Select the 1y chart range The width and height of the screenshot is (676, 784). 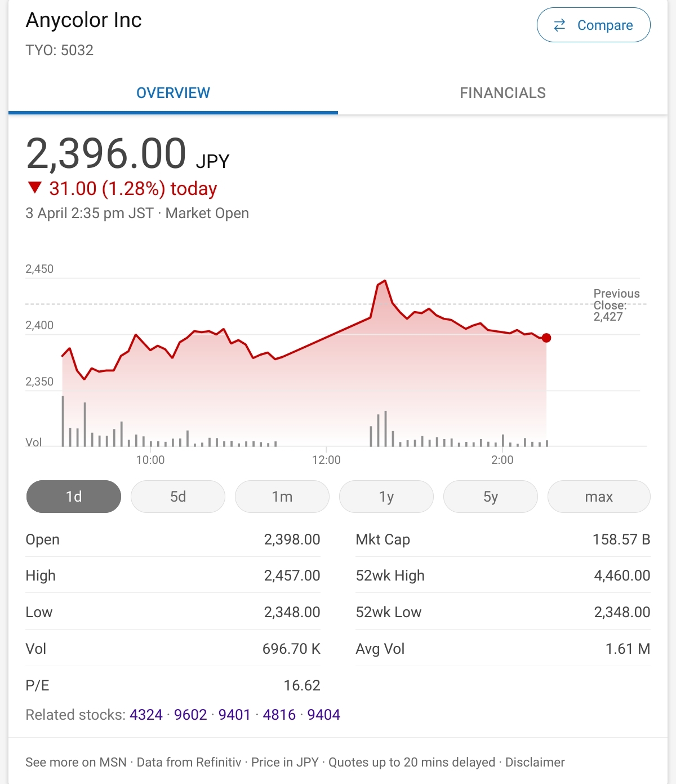point(386,497)
